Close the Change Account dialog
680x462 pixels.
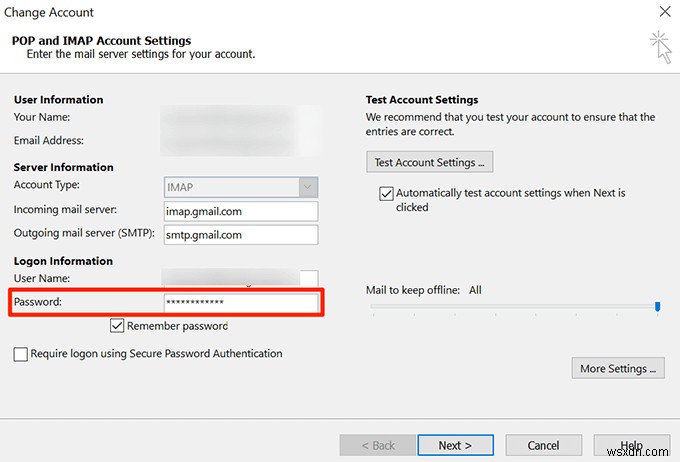665,12
